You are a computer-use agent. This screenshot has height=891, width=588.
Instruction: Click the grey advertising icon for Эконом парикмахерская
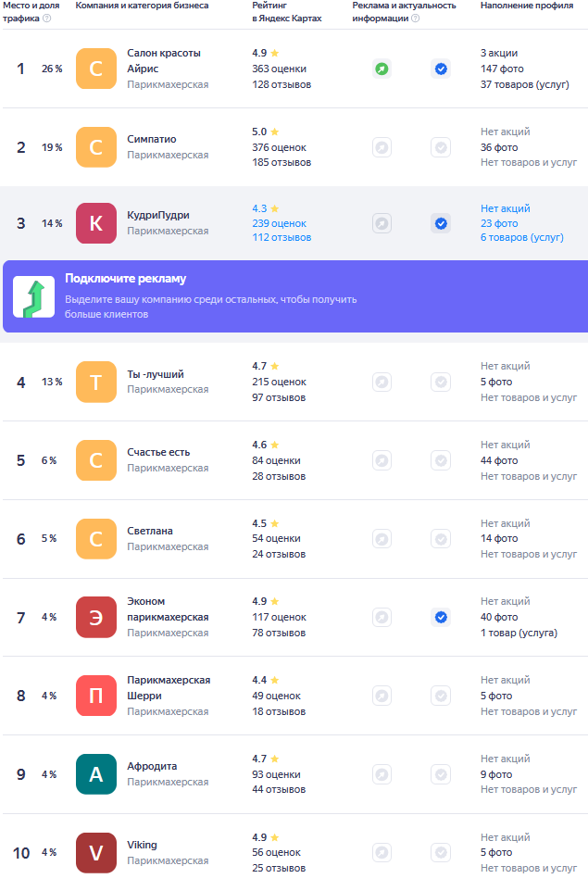point(382,617)
